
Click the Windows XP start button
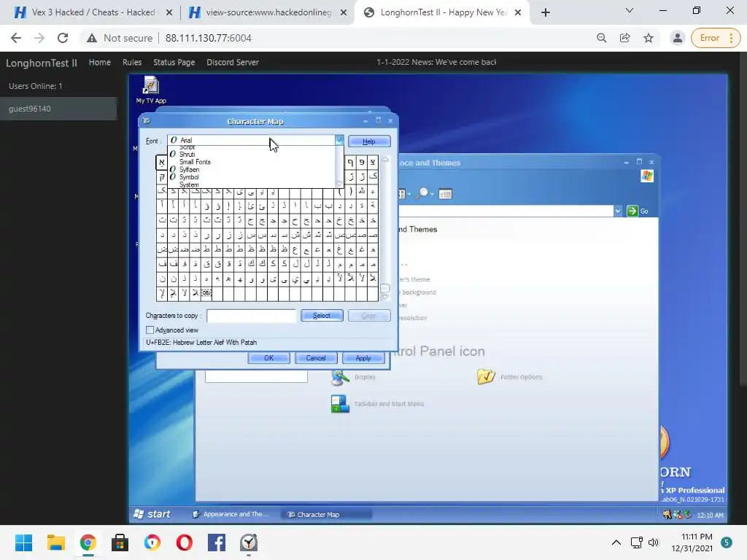pos(152,514)
